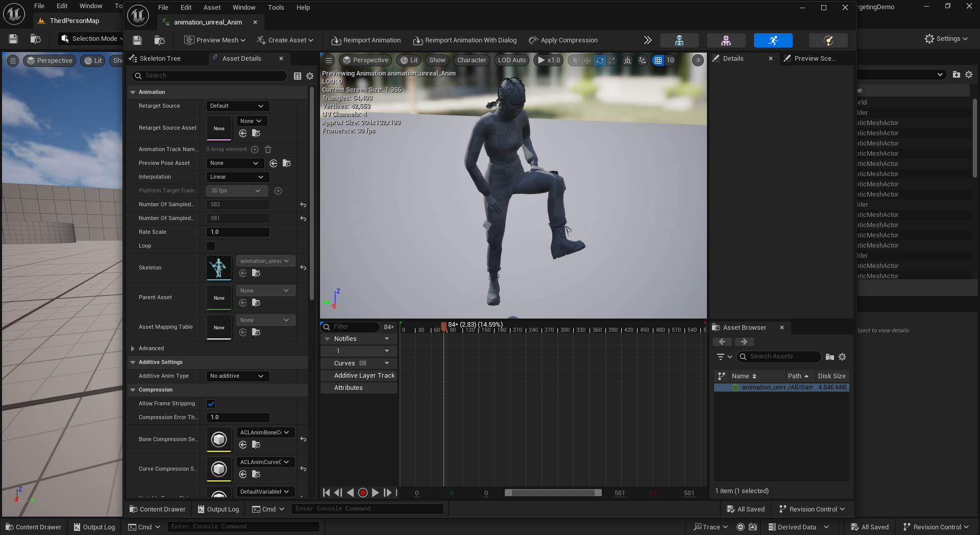This screenshot has height=535, width=980.
Task: Use selected asset for Retarget Source Asset
Action: point(243,133)
